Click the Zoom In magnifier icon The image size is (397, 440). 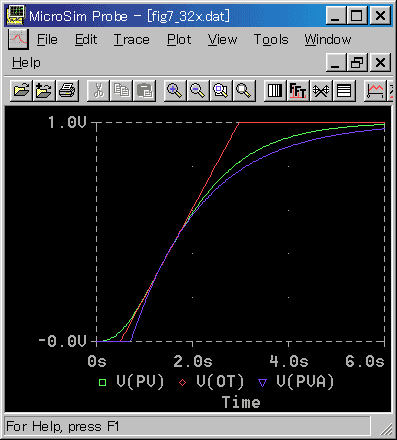pyautogui.click(x=175, y=90)
